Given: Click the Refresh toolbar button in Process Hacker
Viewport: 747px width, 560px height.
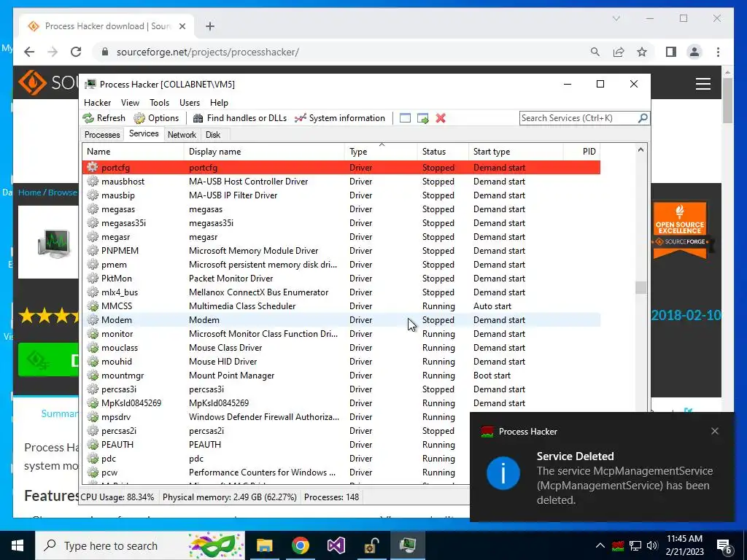Looking at the screenshot, I should pyautogui.click(x=104, y=118).
